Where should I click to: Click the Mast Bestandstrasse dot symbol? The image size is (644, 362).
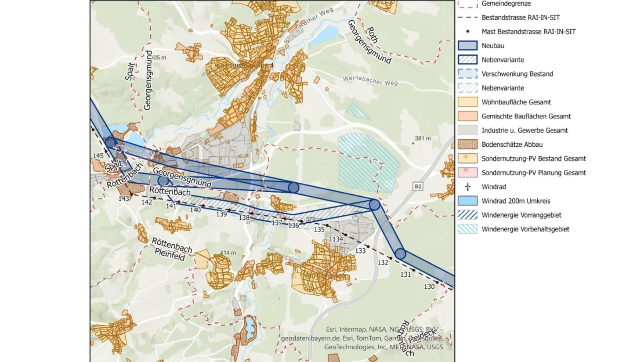(468, 31)
